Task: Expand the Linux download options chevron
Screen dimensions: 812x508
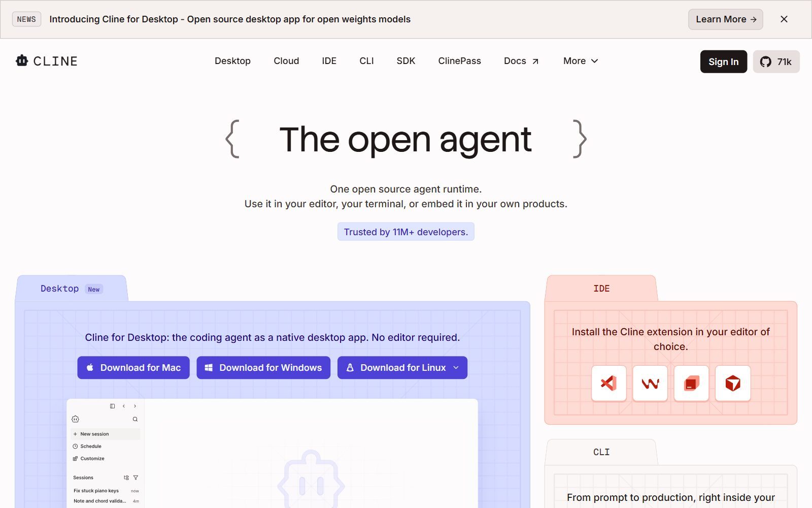Action: pyautogui.click(x=456, y=368)
